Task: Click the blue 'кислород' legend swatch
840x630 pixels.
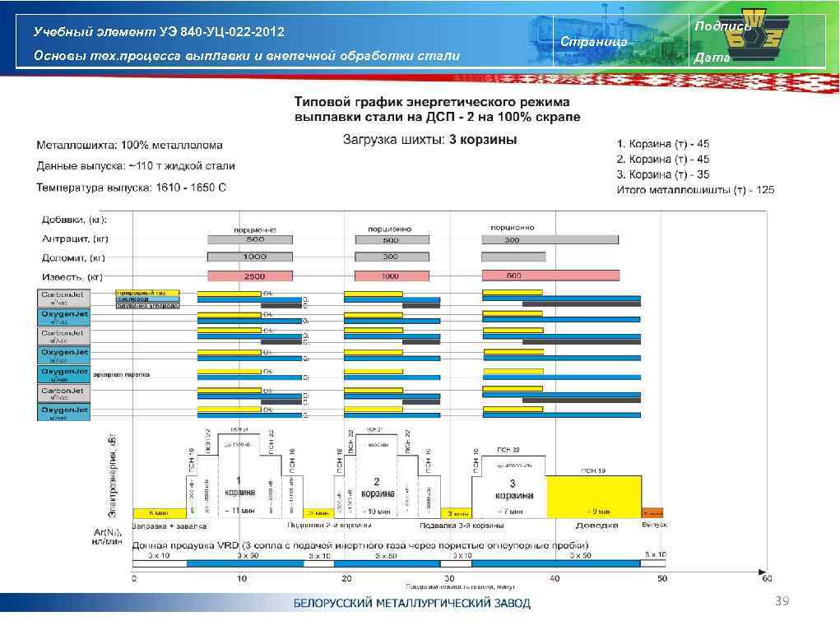Action: (x=147, y=299)
